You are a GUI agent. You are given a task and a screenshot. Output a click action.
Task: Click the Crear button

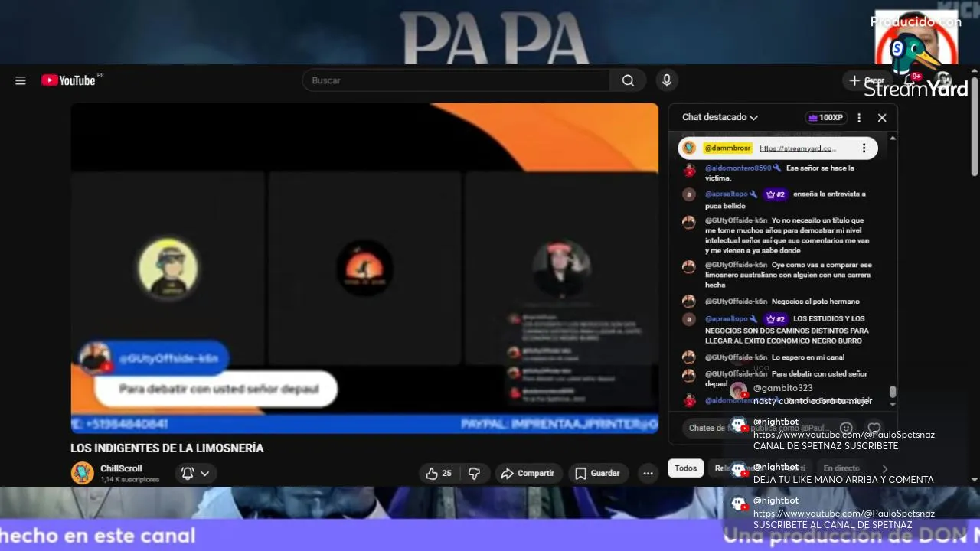pos(867,80)
